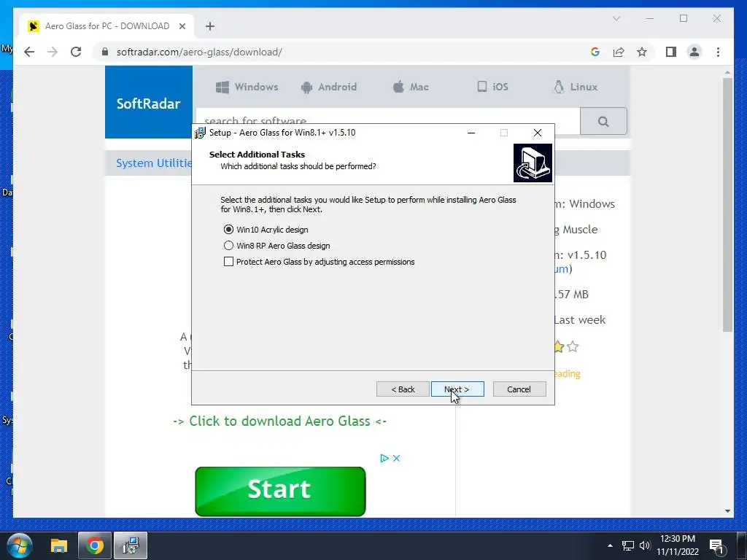Click the Setup installer icon in title bar
The image size is (747, 560).
[x=200, y=133]
